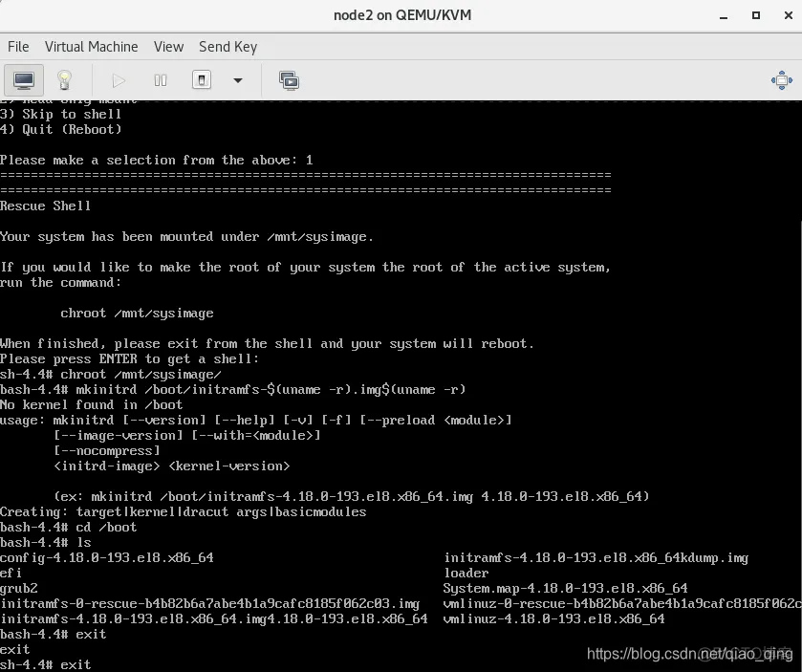This screenshot has width=802, height=672.
Task: Click the 'bash-4.4# cd /boot' command line
Action: (x=69, y=527)
